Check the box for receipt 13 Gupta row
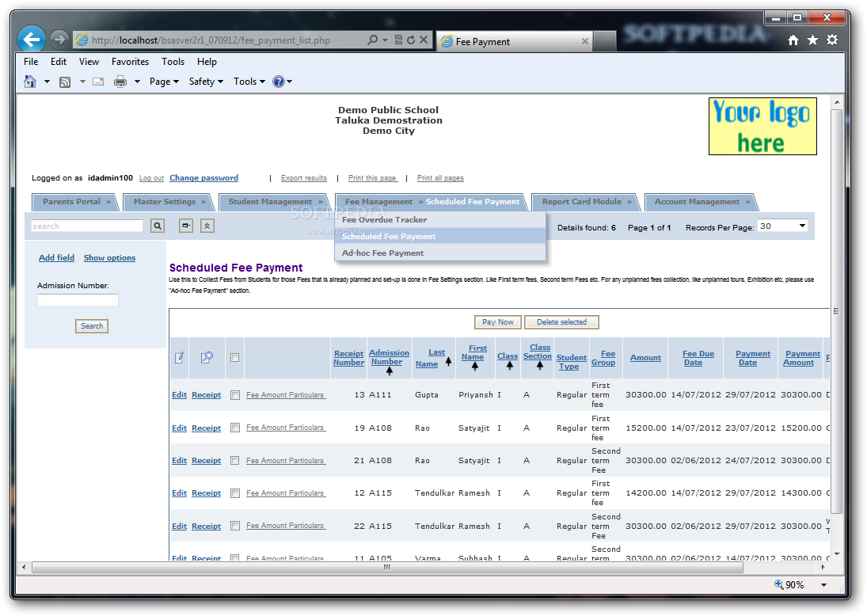 (235, 395)
